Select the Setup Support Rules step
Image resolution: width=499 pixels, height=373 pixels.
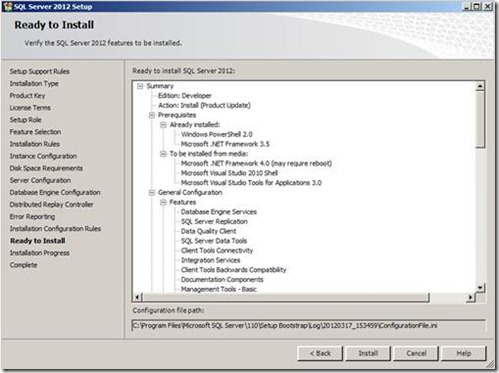pyautogui.click(x=40, y=71)
